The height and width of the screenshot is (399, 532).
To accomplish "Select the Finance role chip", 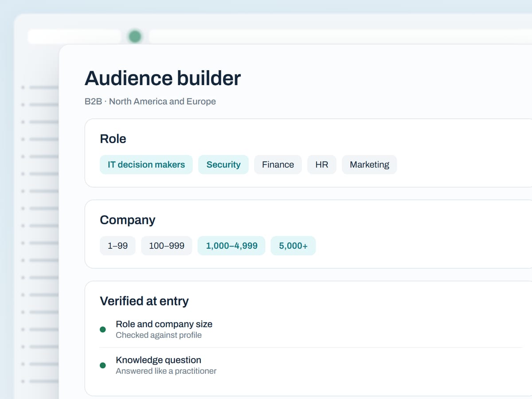I will pyautogui.click(x=278, y=164).
